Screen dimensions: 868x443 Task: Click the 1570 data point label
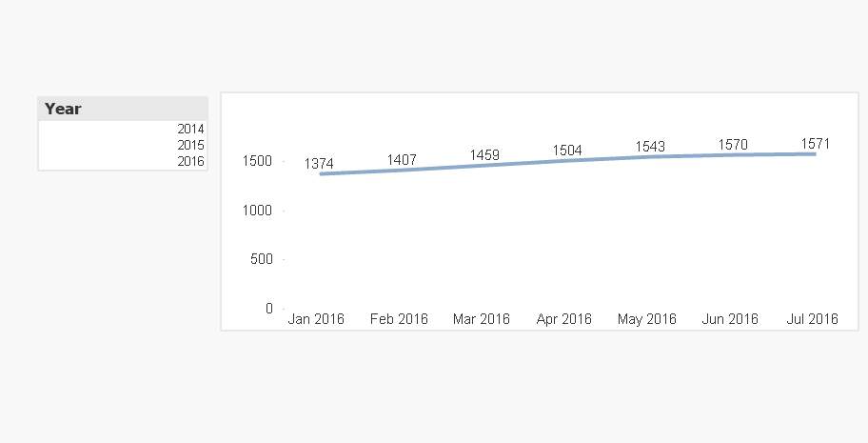(733, 145)
